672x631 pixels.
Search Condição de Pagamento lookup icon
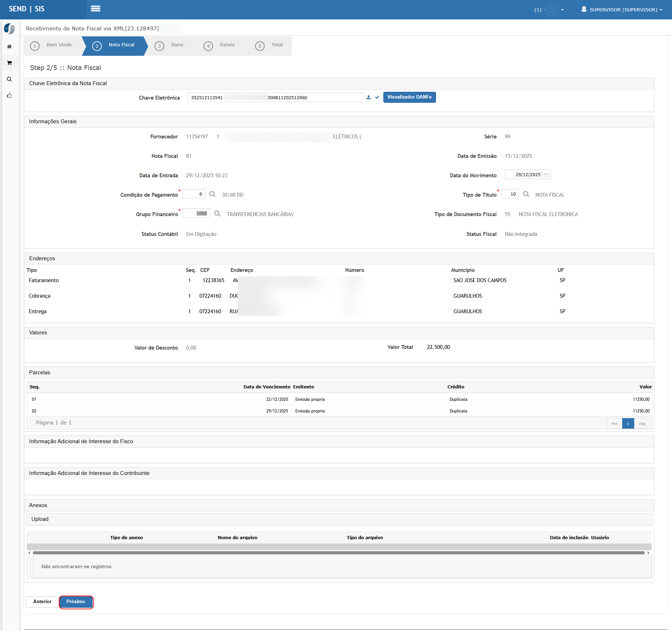click(212, 194)
